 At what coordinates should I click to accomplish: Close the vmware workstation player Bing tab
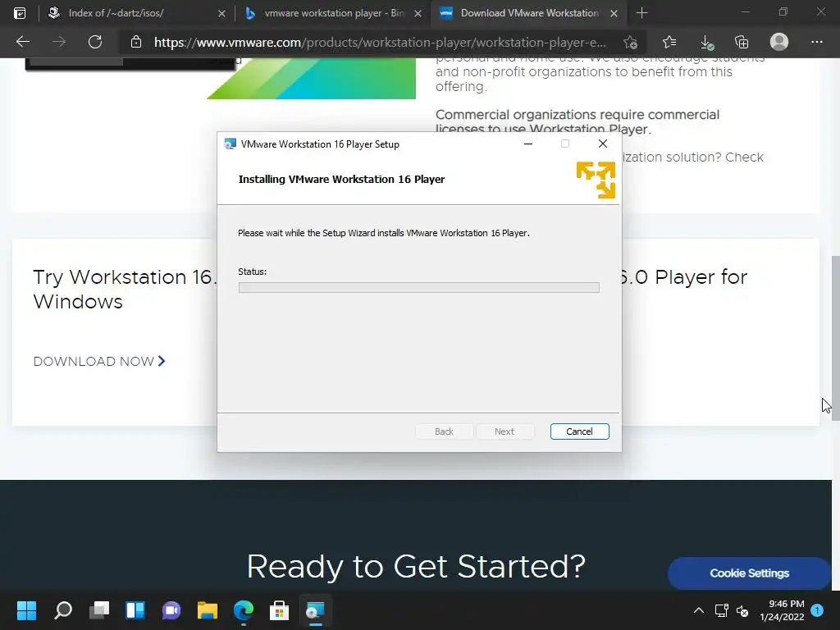(418, 13)
